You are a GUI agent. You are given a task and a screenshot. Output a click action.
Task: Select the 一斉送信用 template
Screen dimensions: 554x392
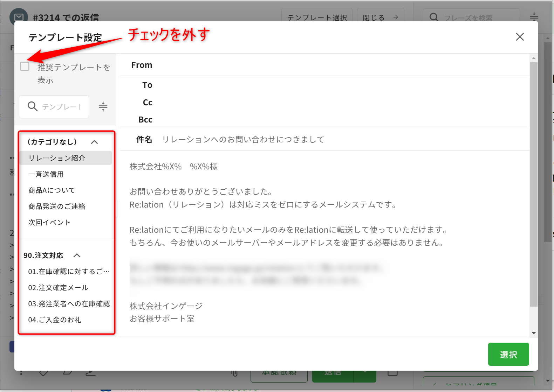46,174
